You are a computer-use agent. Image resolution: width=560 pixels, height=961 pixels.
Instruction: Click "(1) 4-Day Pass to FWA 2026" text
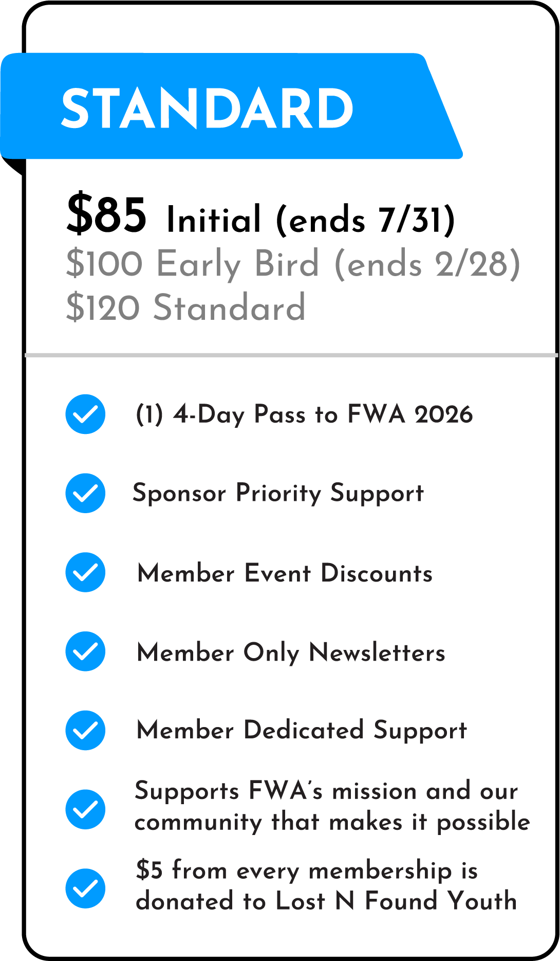(304, 414)
